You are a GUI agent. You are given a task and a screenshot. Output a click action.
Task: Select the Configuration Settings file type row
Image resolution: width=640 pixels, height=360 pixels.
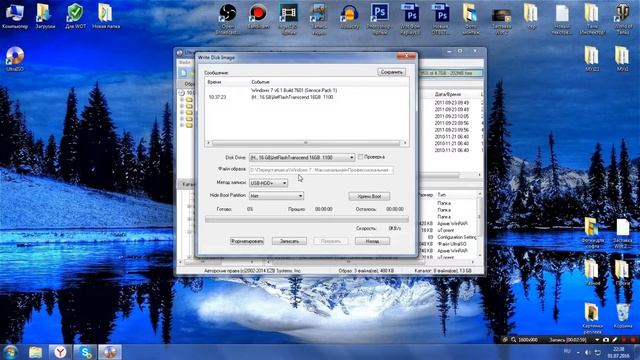(x=456, y=237)
